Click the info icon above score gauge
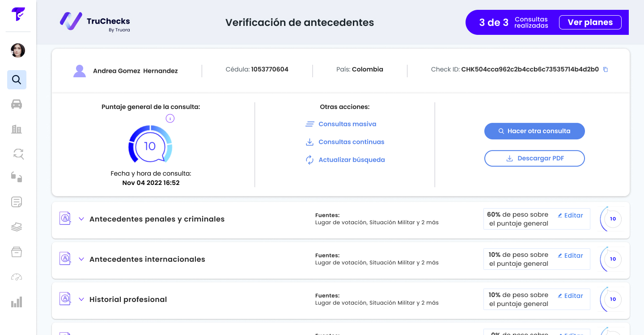The width and height of the screenshot is (644, 335). click(x=170, y=118)
